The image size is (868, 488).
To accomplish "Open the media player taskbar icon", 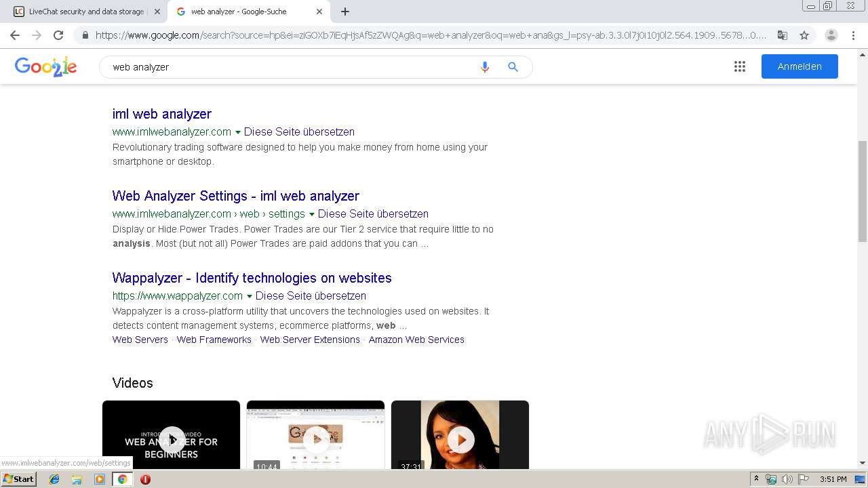I will pyautogui.click(x=100, y=479).
